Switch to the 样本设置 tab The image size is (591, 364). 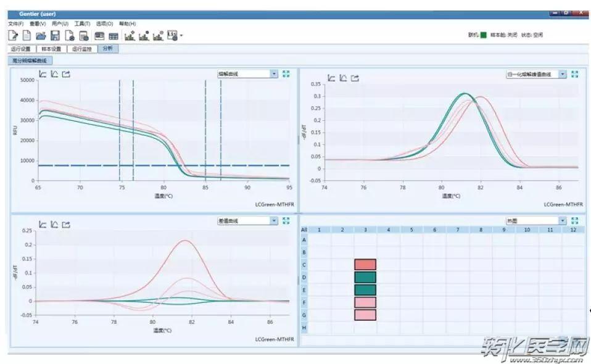(51, 49)
